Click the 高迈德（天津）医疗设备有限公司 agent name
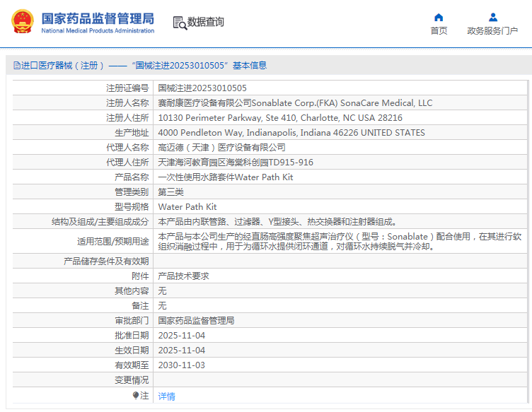 (221, 148)
